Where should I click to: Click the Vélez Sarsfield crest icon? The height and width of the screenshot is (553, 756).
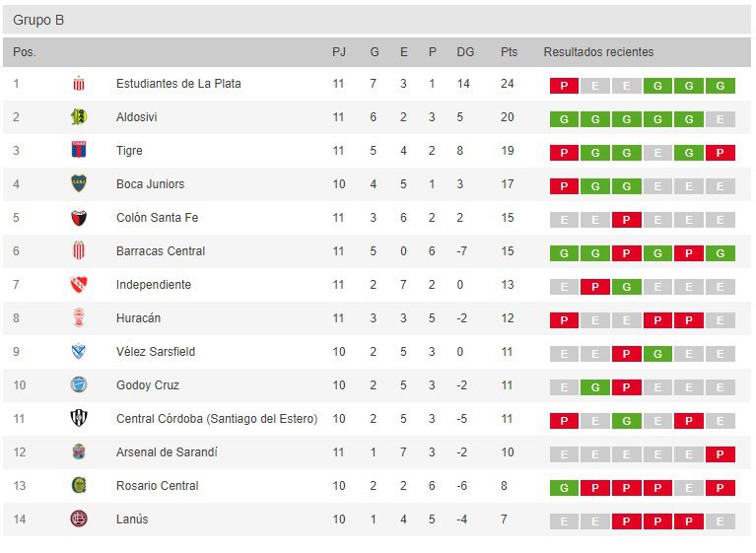pos(79,352)
